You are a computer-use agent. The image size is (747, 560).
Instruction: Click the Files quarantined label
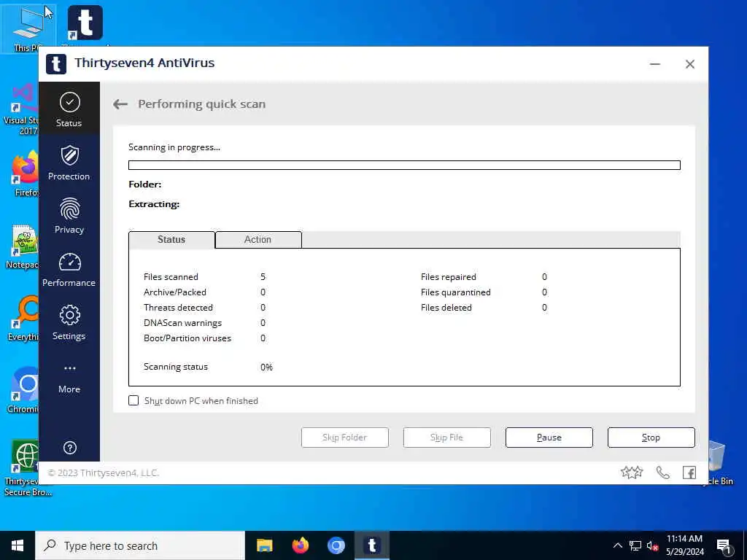455,292
